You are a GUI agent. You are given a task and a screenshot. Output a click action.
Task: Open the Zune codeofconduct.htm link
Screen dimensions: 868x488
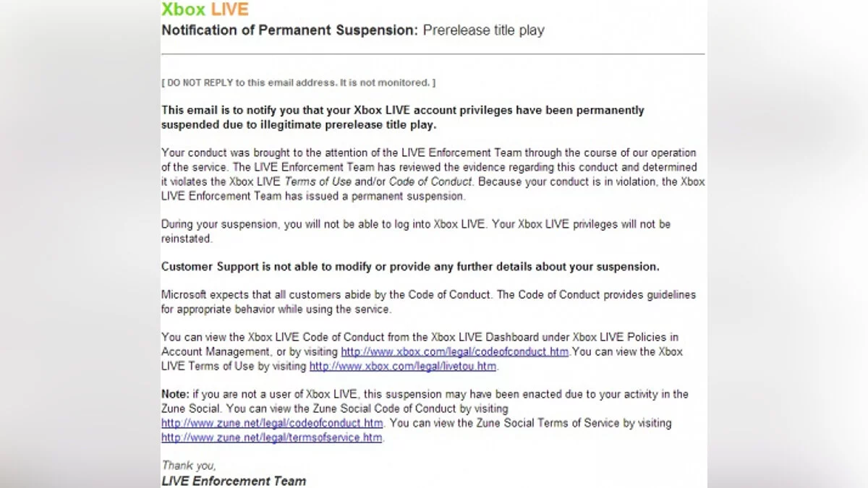pyautogui.click(x=272, y=423)
